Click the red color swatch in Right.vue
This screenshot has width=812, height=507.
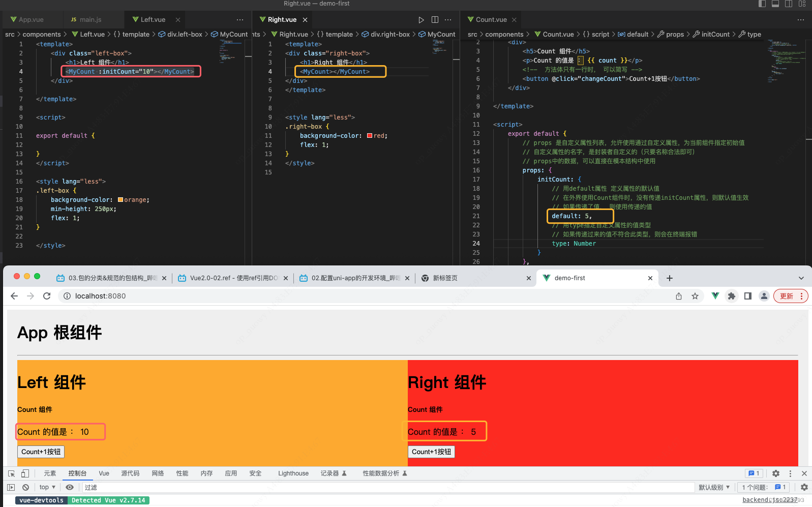(x=370, y=136)
